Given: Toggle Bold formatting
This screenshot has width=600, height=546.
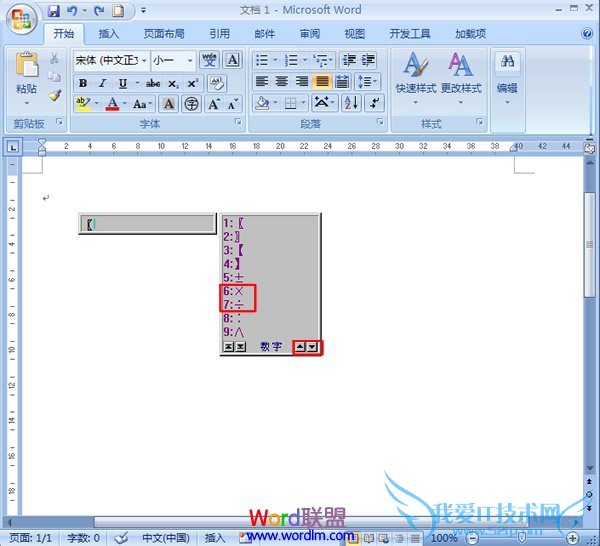Looking at the screenshot, I should (83, 83).
